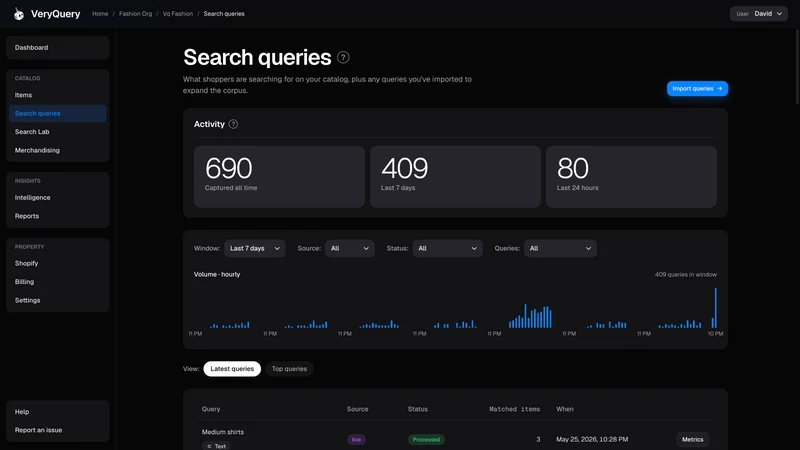Click the tallest bar in volume chart
This screenshot has height=450, width=800.
pyautogui.click(x=715, y=308)
